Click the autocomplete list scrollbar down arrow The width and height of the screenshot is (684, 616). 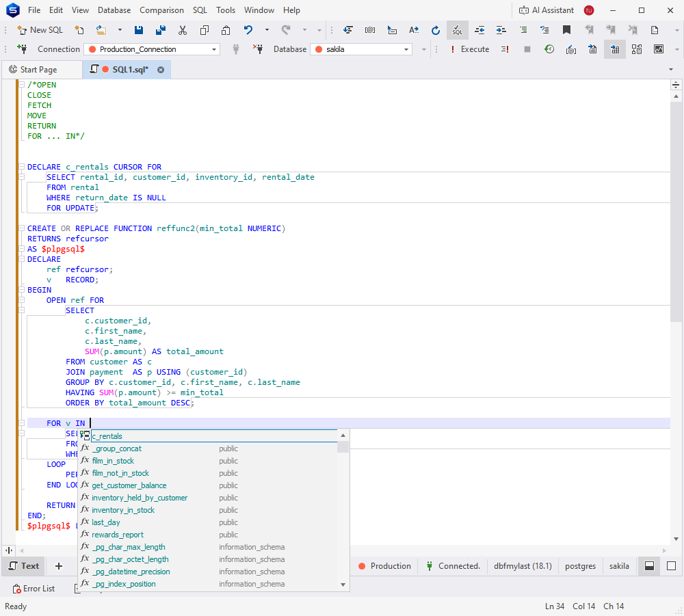(x=343, y=585)
